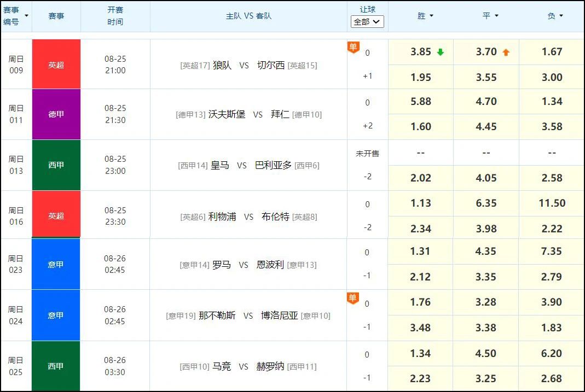Click the 英超 league badge for match 016
This screenshot has width=585, height=392.
tap(56, 215)
